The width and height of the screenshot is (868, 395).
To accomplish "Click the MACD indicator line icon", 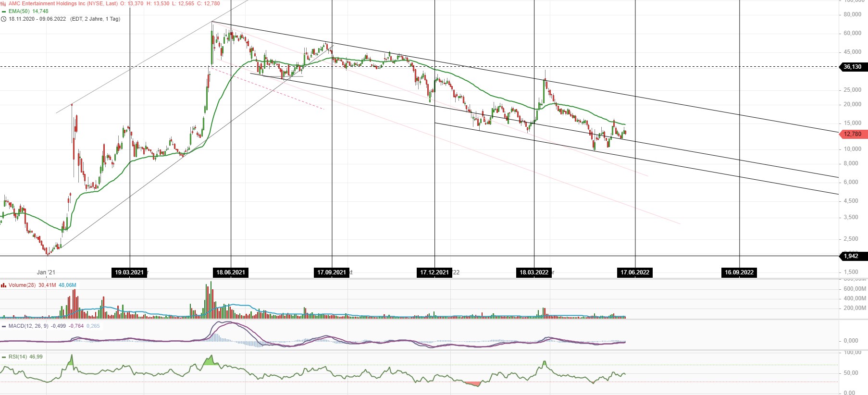I will tap(4, 326).
